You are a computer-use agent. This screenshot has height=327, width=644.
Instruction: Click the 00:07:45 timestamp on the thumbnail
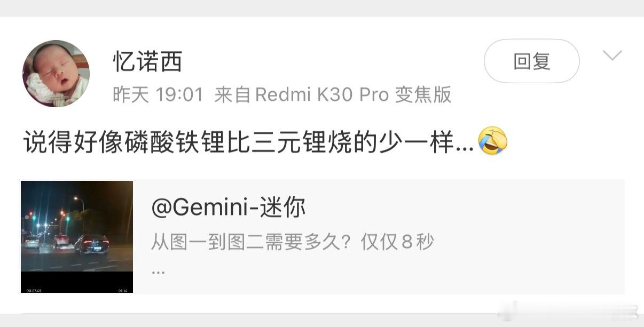point(34,290)
